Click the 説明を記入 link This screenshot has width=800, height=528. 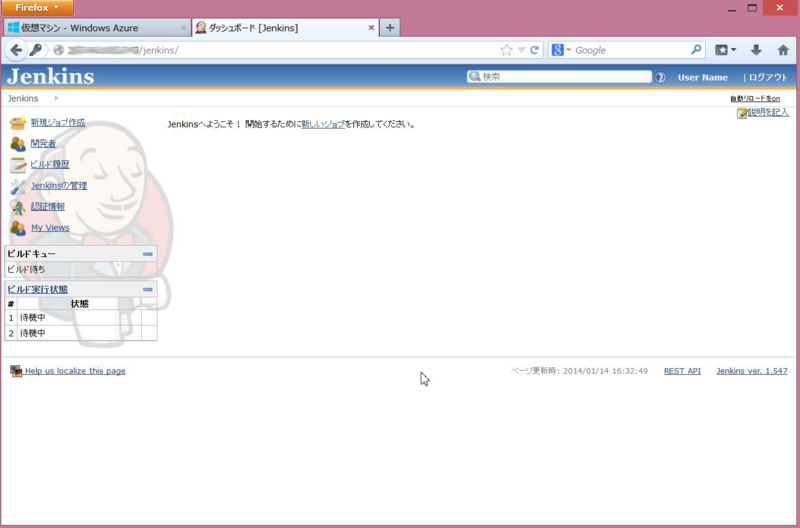(768, 112)
